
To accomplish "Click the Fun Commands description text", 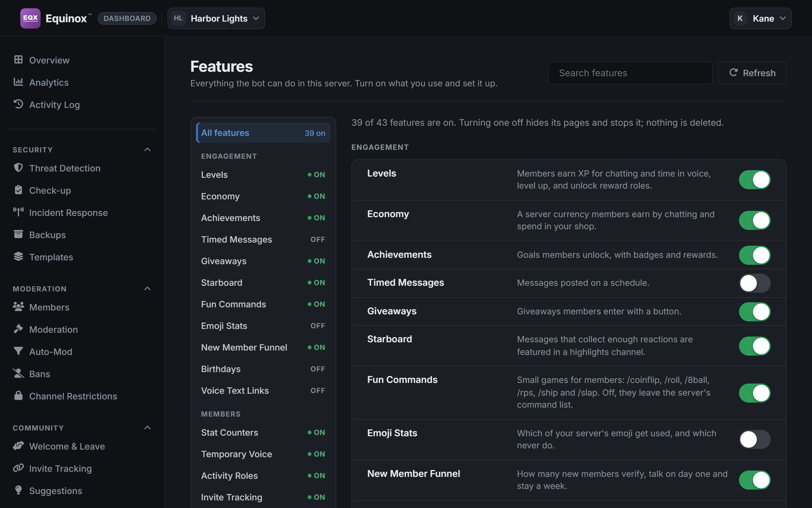I will click(x=613, y=392).
